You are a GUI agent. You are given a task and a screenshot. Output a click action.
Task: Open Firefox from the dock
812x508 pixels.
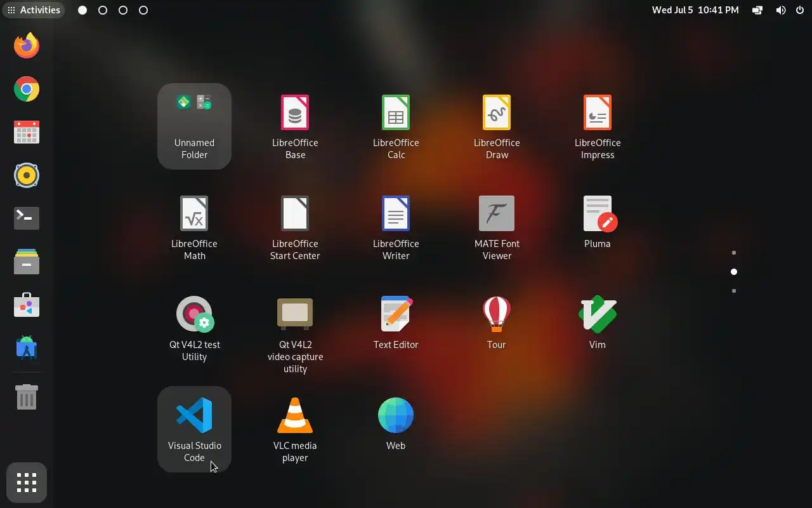pyautogui.click(x=27, y=46)
